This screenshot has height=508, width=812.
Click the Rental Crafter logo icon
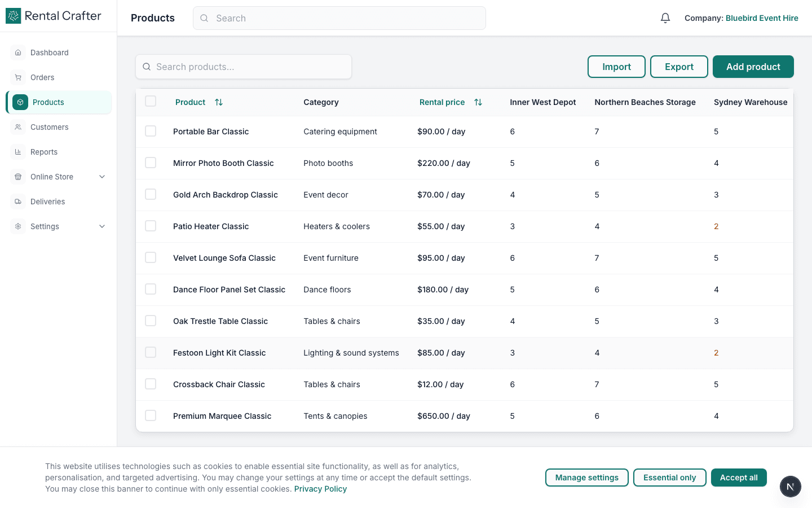click(x=13, y=16)
